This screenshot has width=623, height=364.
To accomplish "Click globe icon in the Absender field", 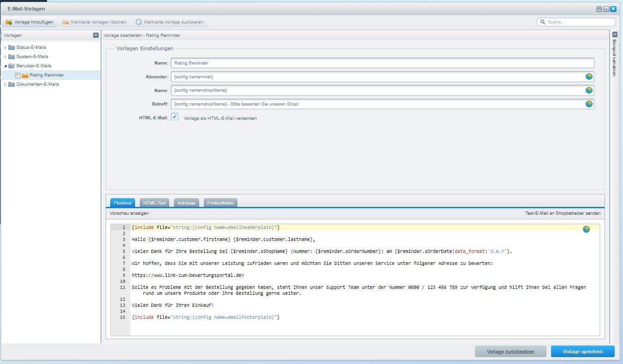I will 589,77.
